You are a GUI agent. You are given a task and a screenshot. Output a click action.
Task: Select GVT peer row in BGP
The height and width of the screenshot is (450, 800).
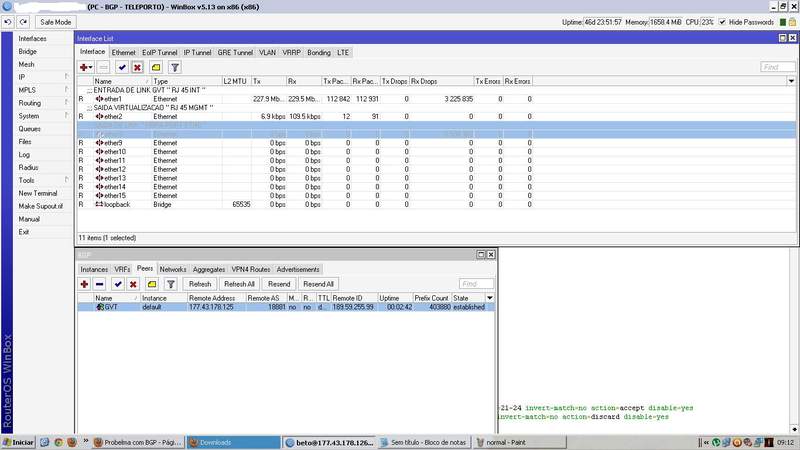(x=286, y=307)
